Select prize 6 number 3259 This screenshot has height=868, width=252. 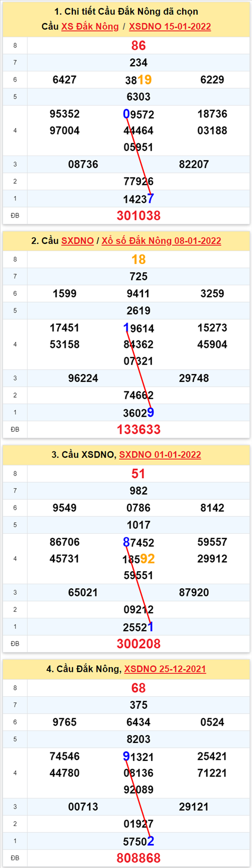point(212,294)
